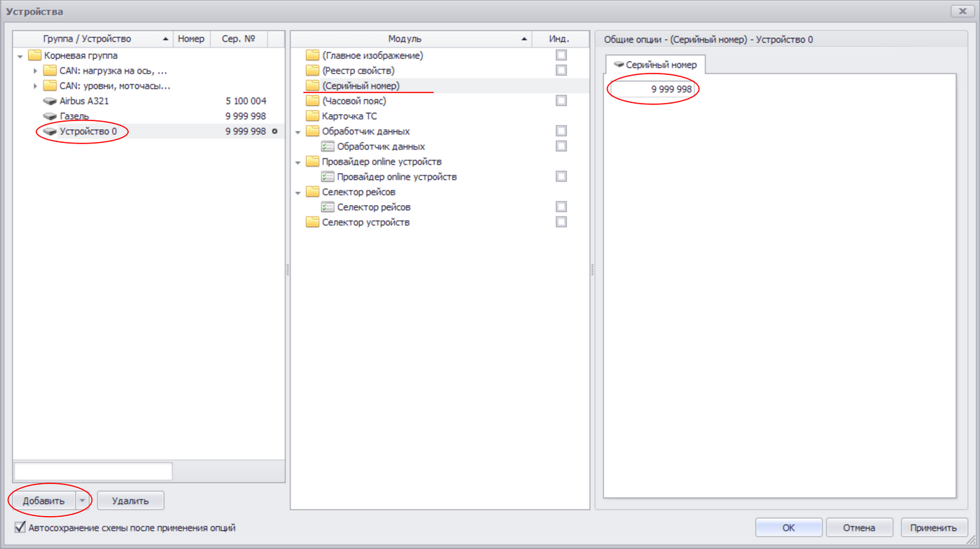The width and height of the screenshot is (980, 549).
Task: Click the (Реестр свойств) folder icon
Action: point(313,71)
